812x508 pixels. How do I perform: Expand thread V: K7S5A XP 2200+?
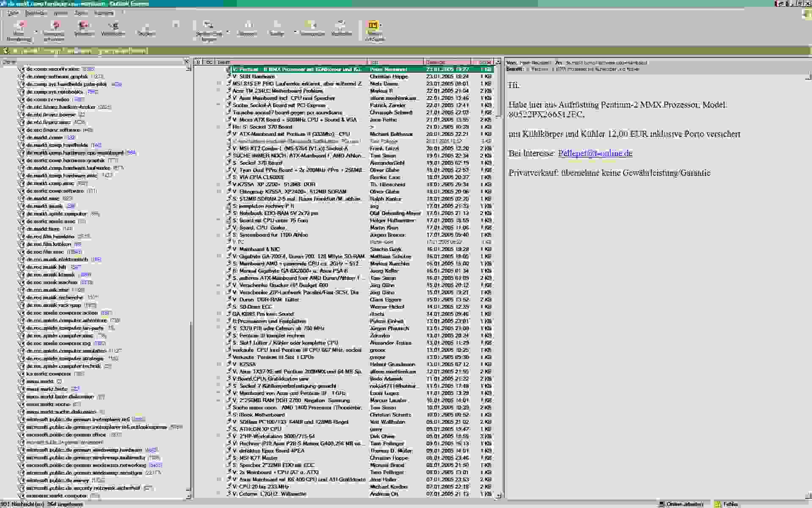tap(219, 185)
